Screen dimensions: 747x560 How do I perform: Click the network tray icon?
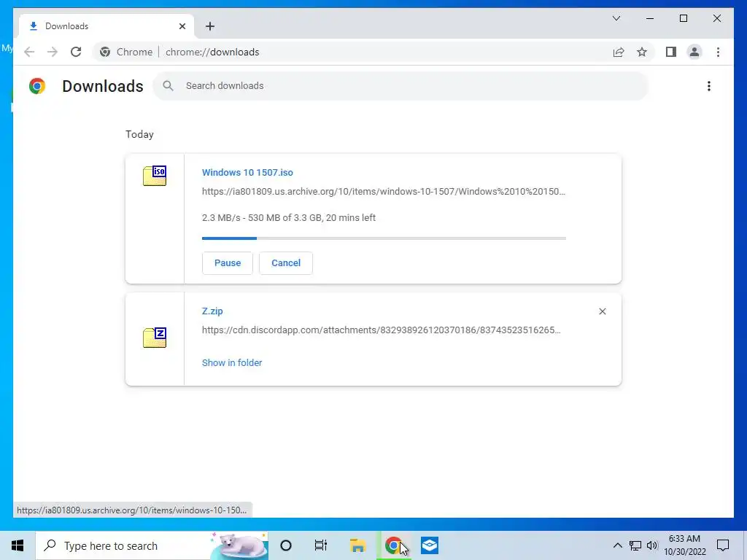[x=635, y=545]
